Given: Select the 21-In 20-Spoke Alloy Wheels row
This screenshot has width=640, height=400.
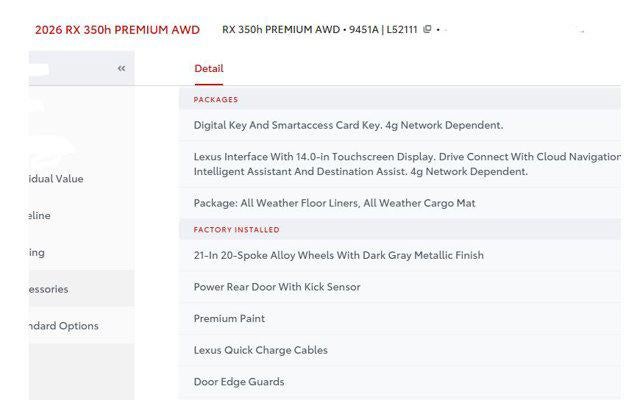Looking at the screenshot, I should click(x=338, y=255).
